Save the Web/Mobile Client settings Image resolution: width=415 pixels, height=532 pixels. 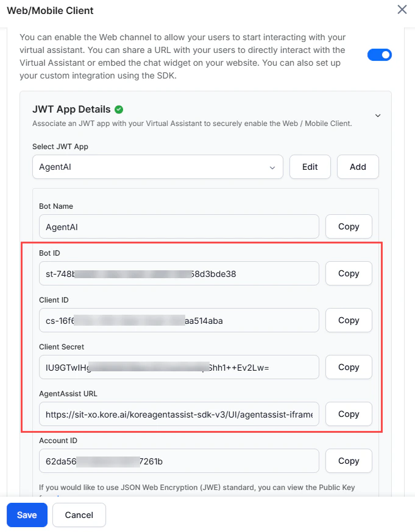27,515
